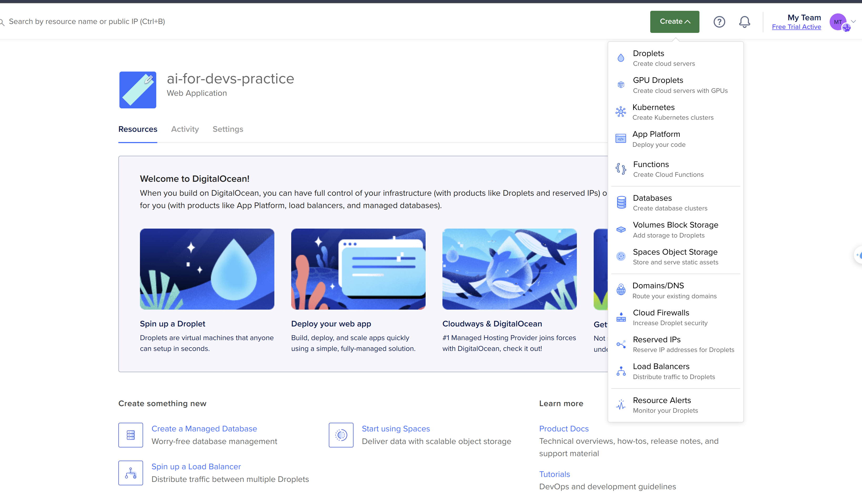Choose Kubernetes in the Create menu
Screen dimensions: 862x504
[675, 112]
